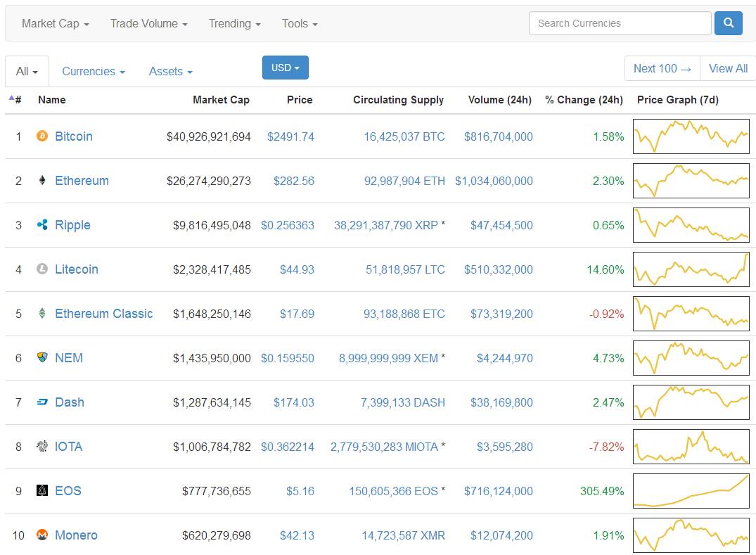This screenshot has height=555, width=756.
Task: Sort by the Name column header
Action: (51, 100)
